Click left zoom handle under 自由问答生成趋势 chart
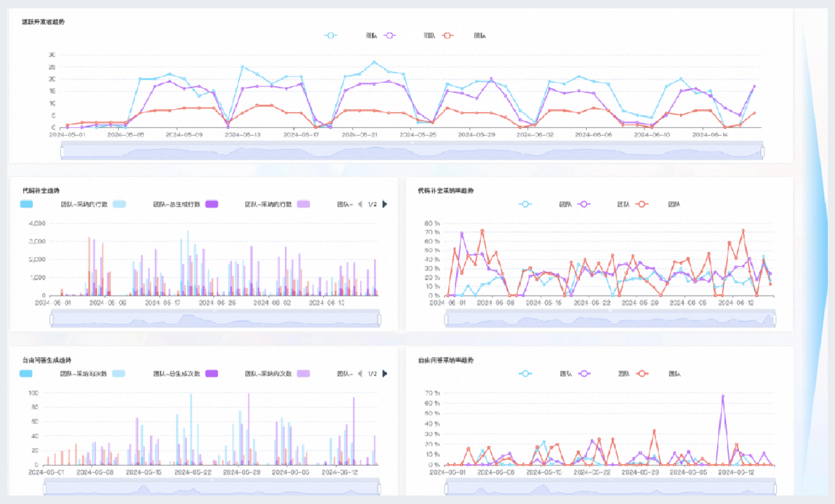The height and width of the screenshot is (504, 835). 45,490
